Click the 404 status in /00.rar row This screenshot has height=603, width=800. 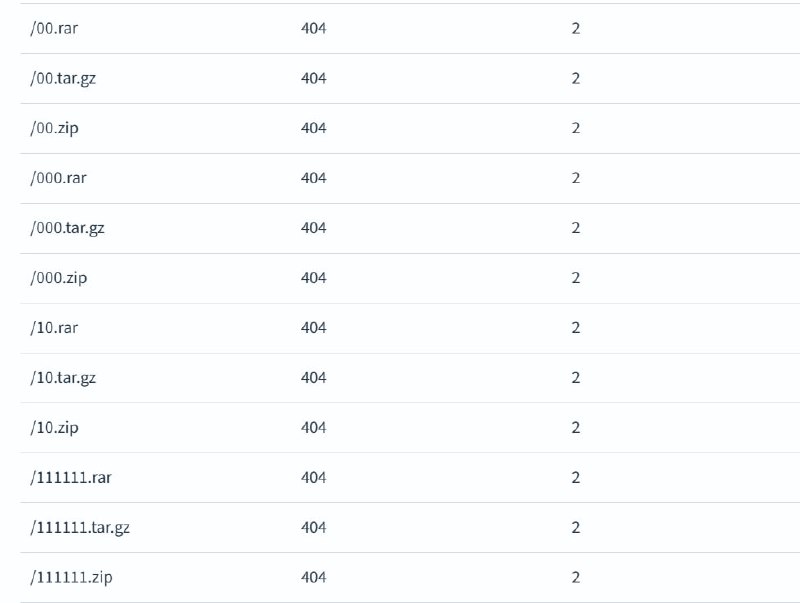[x=313, y=28]
